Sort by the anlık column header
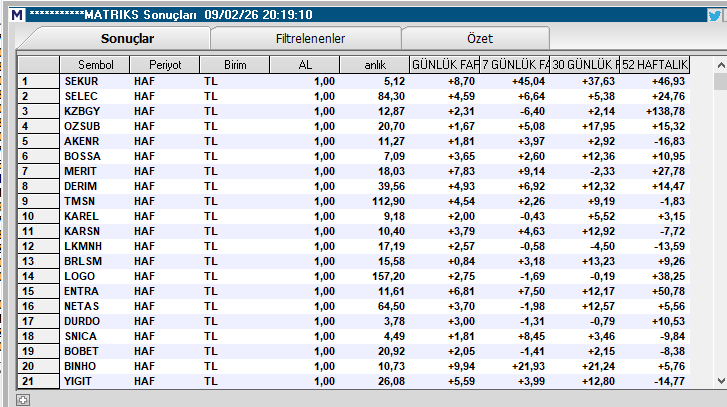This screenshot has height=407, width=727. [375, 65]
